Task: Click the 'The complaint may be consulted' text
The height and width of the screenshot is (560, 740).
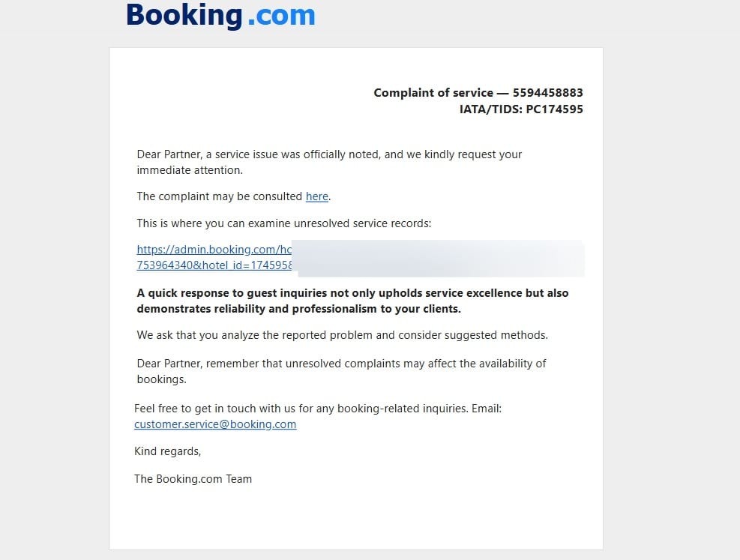Action: (x=220, y=196)
